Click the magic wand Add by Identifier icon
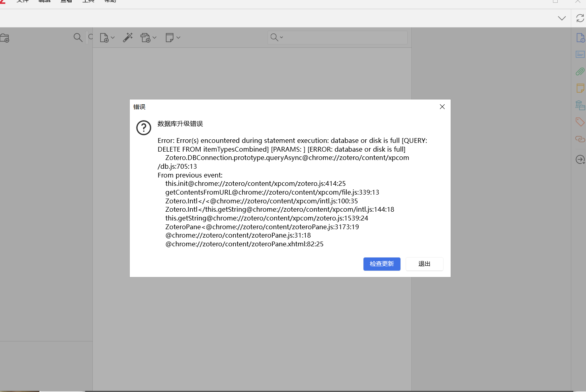This screenshot has height=392, width=586. pyautogui.click(x=128, y=37)
